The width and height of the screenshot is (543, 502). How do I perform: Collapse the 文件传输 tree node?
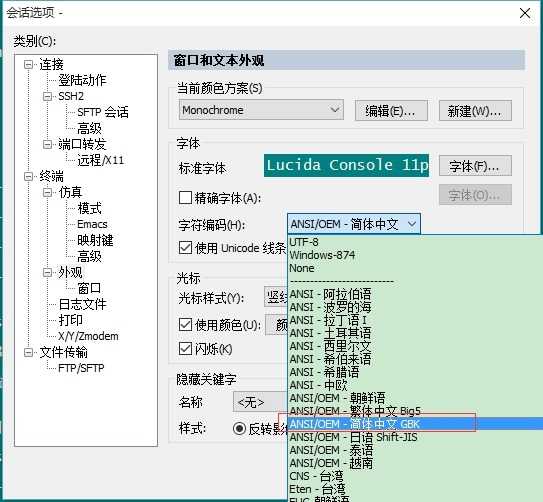pyautogui.click(x=28, y=352)
